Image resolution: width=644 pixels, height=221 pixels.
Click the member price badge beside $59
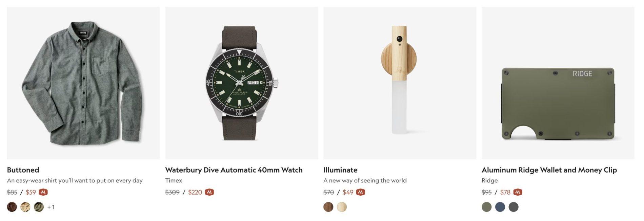[43, 192]
